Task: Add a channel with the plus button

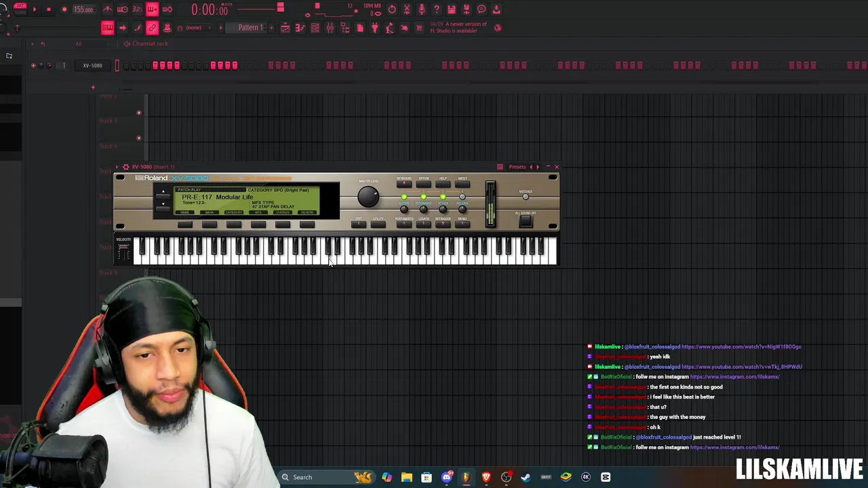Action: (93, 87)
